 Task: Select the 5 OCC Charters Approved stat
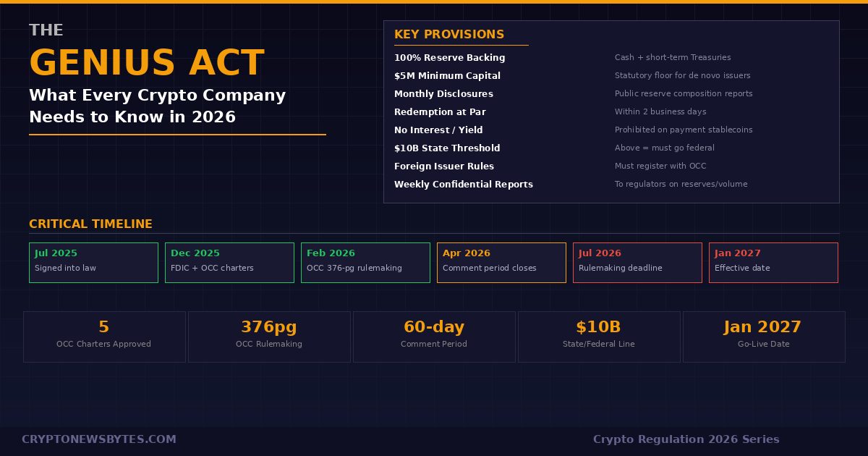104,336
